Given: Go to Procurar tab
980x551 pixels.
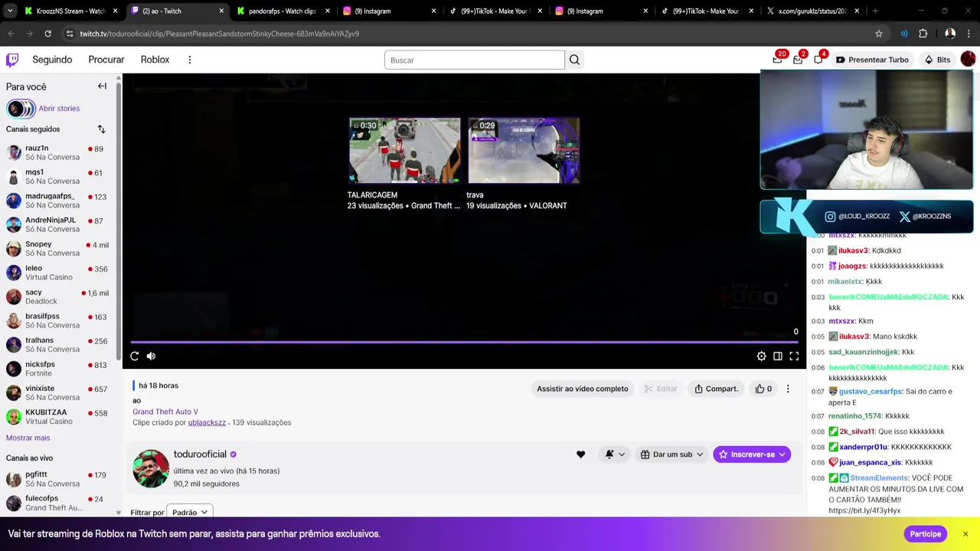Looking at the screenshot, I should pyautogui.click(x=106, y=60).
